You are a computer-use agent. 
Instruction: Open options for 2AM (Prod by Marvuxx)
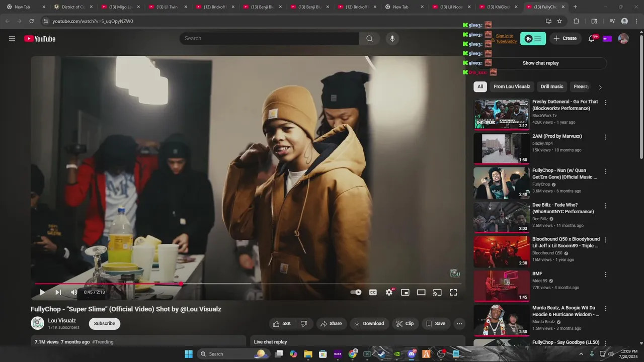[606, 137]
